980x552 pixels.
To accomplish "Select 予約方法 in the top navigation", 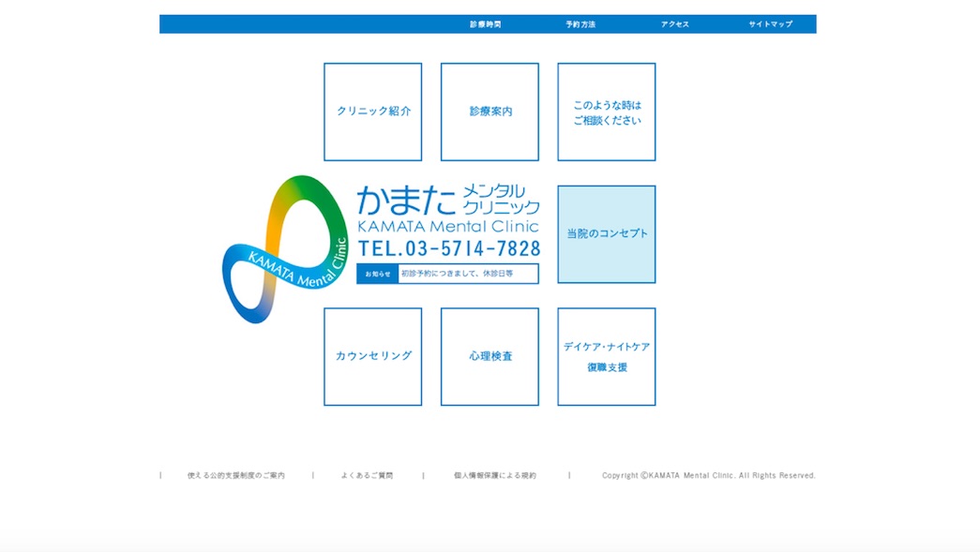I will pyautogui.click(x=580, y=24).
